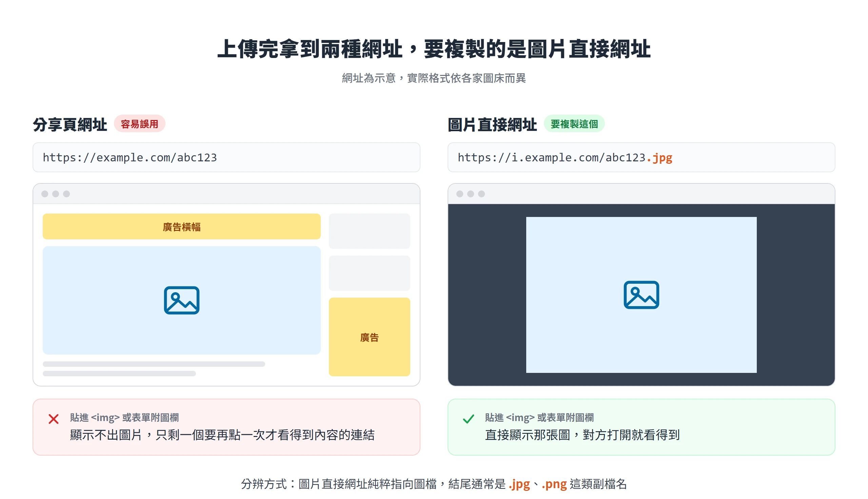Click the light blue image placeholder on the share page
This screenshot has width=868, height=499.
pyautogui.click(x=182, y=300)
